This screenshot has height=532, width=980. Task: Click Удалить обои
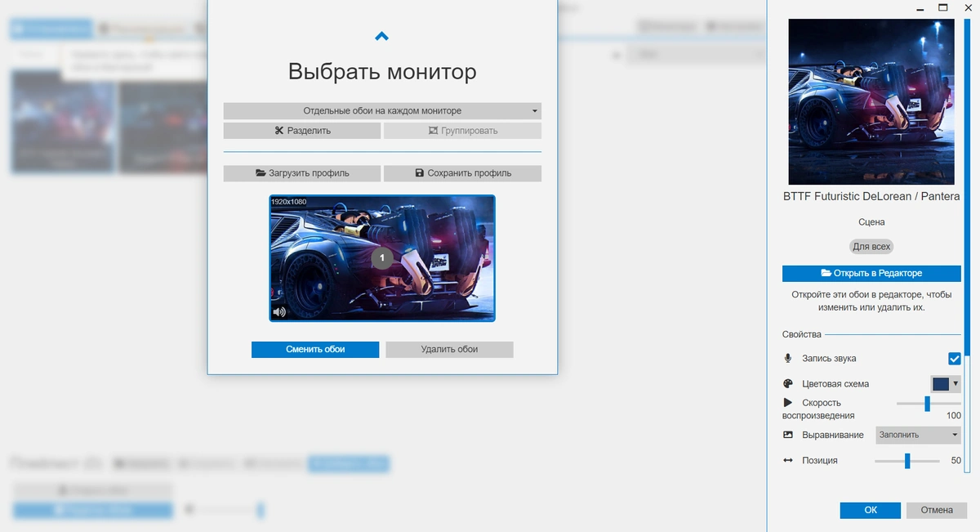(x=449, y=349)
